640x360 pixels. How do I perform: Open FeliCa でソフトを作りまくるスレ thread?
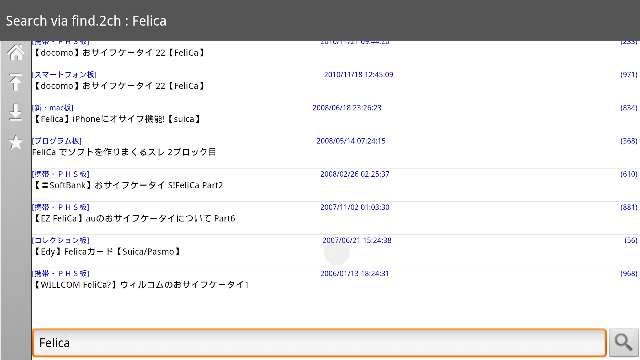[x=124, y=152]
